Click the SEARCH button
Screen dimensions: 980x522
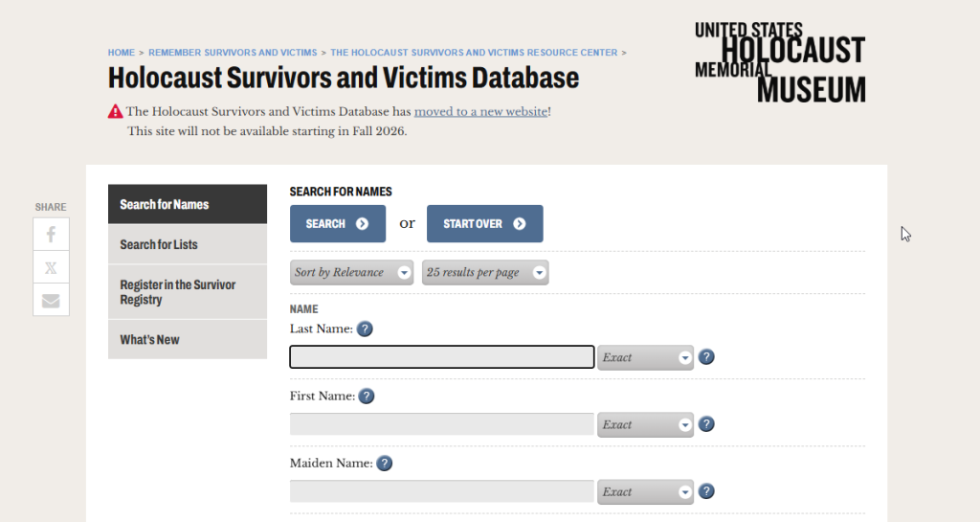coord(338,224)
